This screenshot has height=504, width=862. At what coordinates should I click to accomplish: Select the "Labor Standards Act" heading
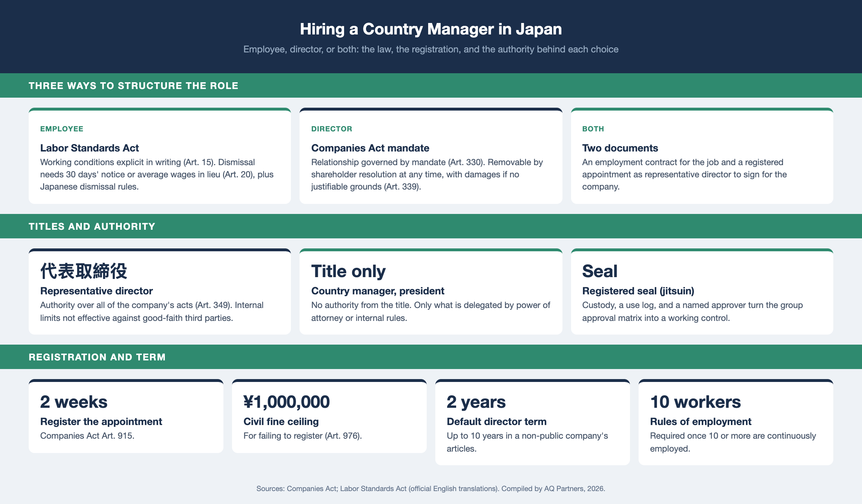point(89,148)
